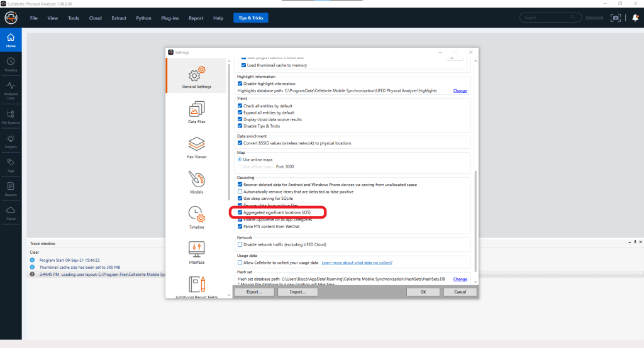Enable Disable network traffic checkbox
Image resolution: width=644 pixels, height=348 pixels.
240,244
